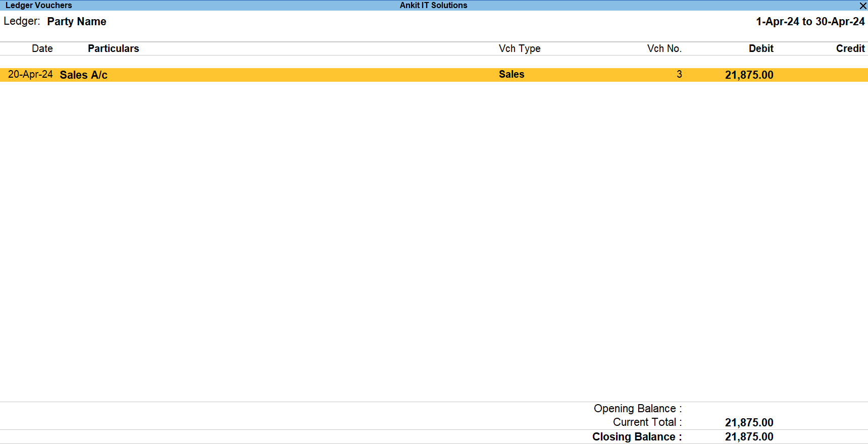Click the Date column header
Screen dimensions: 868x444
pyautogui.click(x=42, y=48)
